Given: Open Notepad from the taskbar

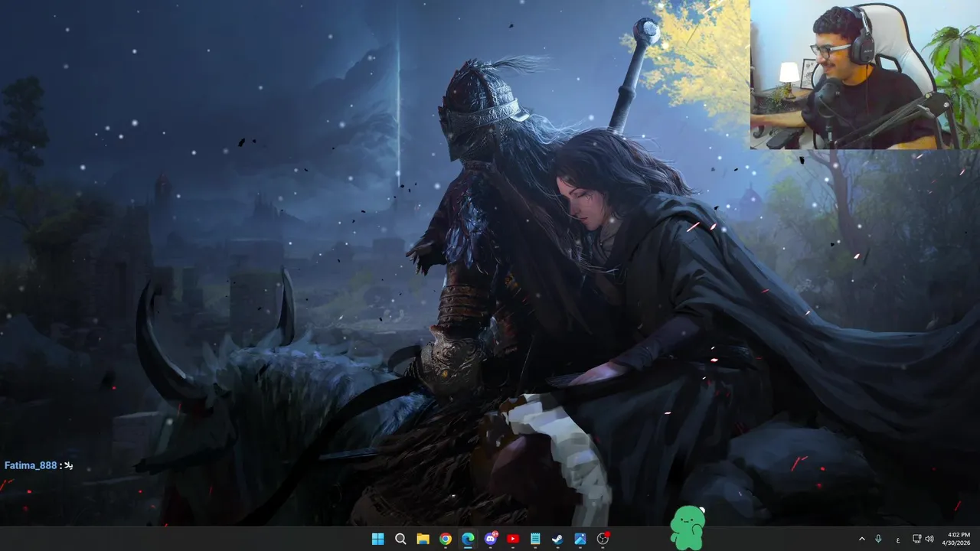Looking at the screenshot, I should point(535,539).
